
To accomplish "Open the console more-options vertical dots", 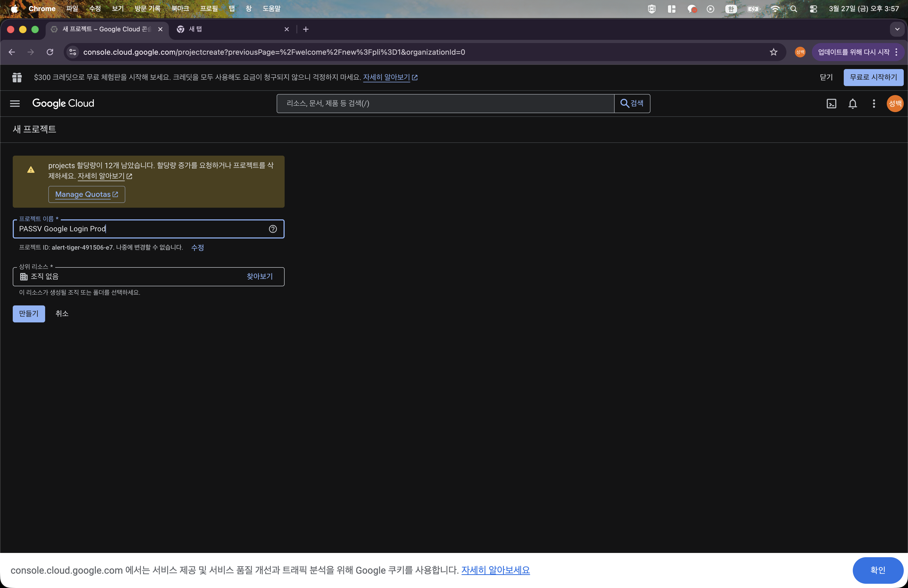I will pos(874,103).
